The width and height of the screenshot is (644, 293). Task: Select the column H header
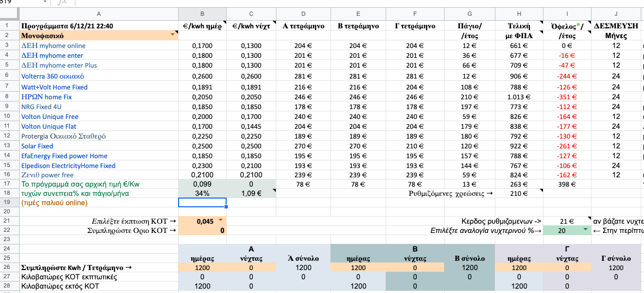pos(519,14)
